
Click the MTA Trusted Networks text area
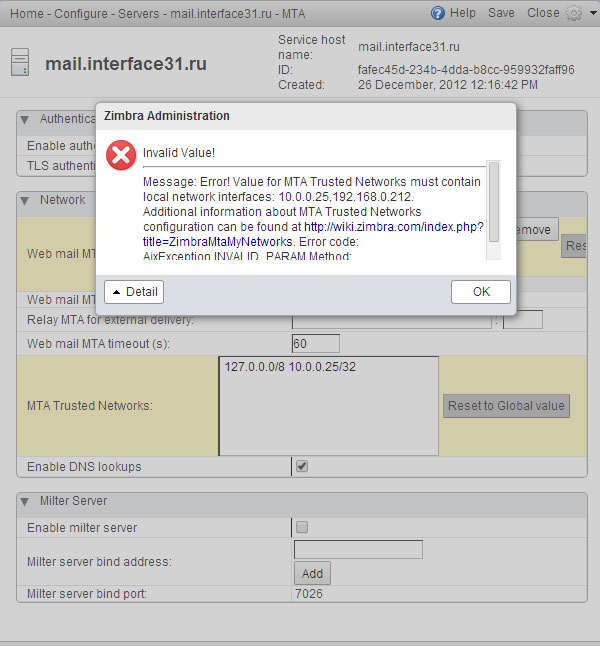coord(328,405)
